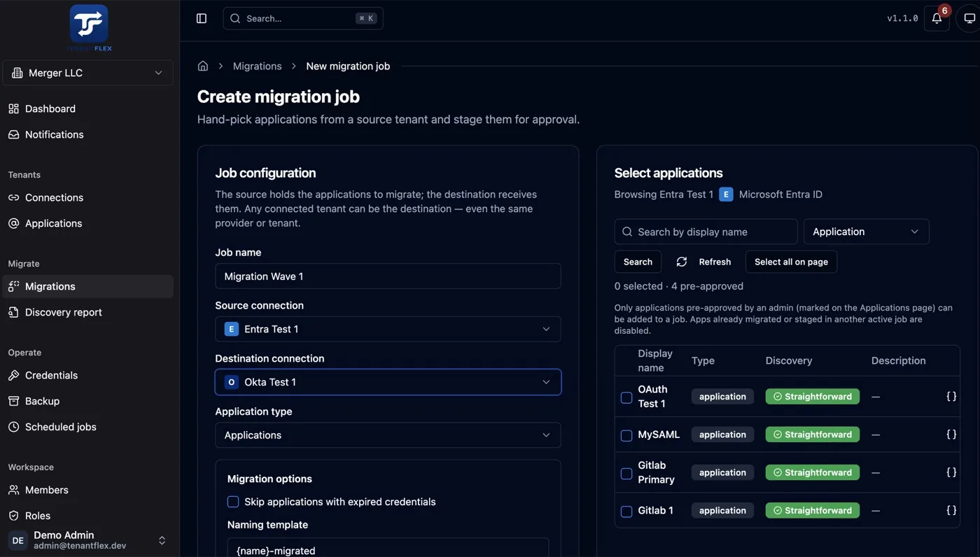
Task: Open the Destination connection dropdown
Action: click(388, 382)
